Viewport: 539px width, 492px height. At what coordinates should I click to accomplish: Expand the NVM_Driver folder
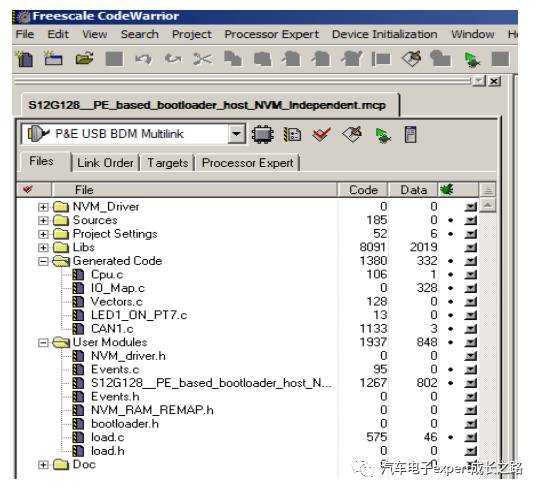43,207
